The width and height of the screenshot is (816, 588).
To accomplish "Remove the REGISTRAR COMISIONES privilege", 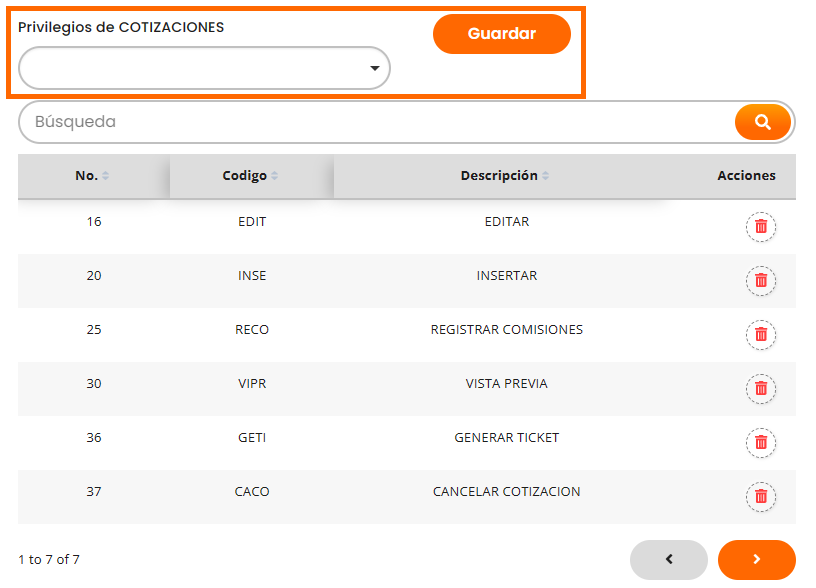I will [760, 335].
